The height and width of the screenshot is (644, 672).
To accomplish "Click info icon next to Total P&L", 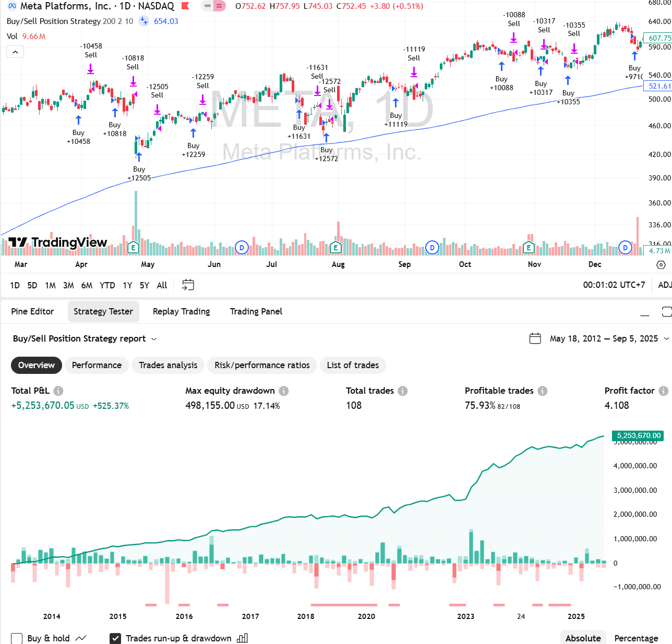I will [58, 391].
